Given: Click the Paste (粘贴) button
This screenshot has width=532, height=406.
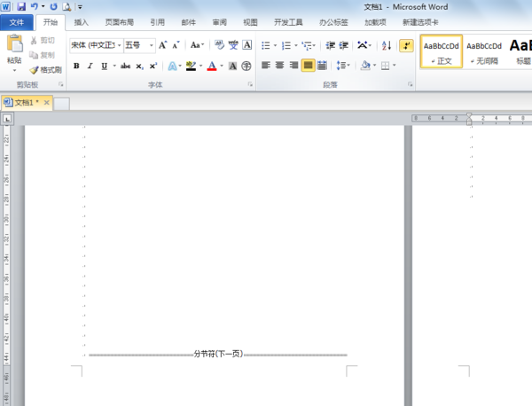Looking at the screenshot, I should [14, 49].
